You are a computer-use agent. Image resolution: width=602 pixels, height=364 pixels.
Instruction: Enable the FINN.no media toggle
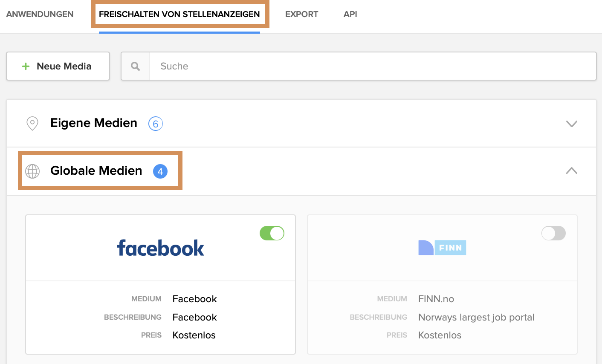pos(553,233)
